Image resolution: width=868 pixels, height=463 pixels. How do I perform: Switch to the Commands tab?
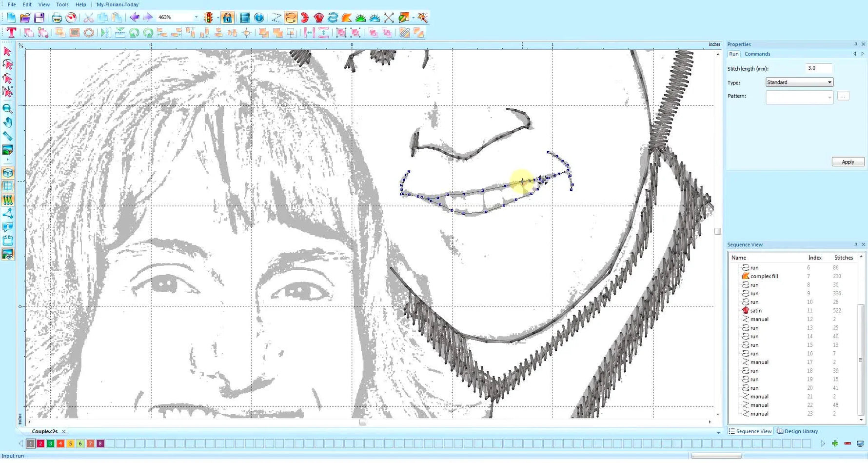(x=757, y=54)
